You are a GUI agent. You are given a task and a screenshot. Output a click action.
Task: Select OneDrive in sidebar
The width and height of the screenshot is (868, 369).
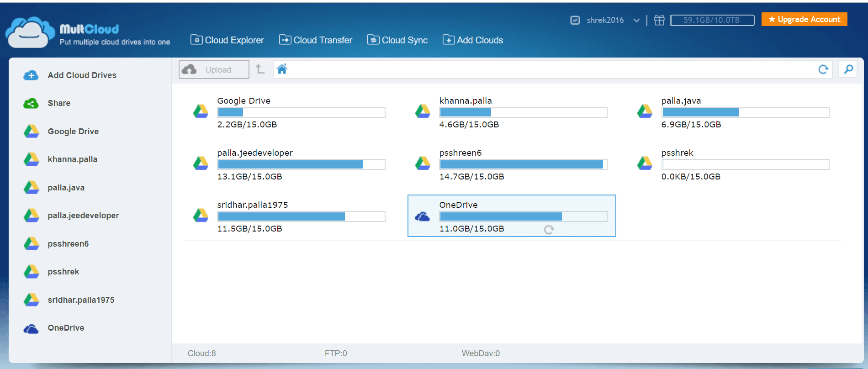point(66,328)
